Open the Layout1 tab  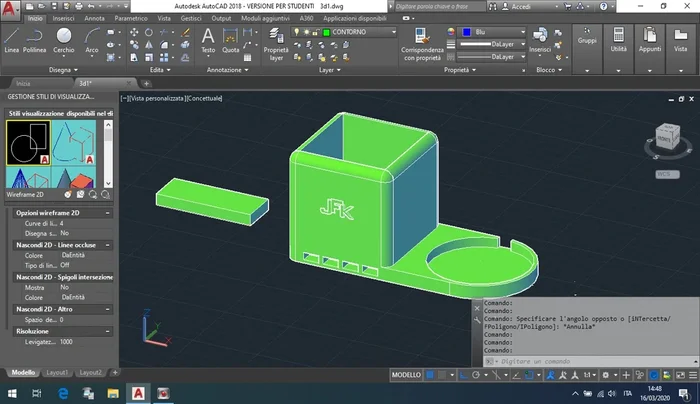tap(56, 372)
